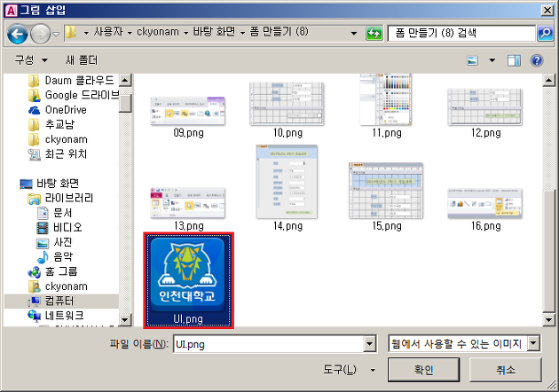Screen dimensions: 559x392
Task: Select 최근 위치 in navigation pane
Action: coord(58,154)
